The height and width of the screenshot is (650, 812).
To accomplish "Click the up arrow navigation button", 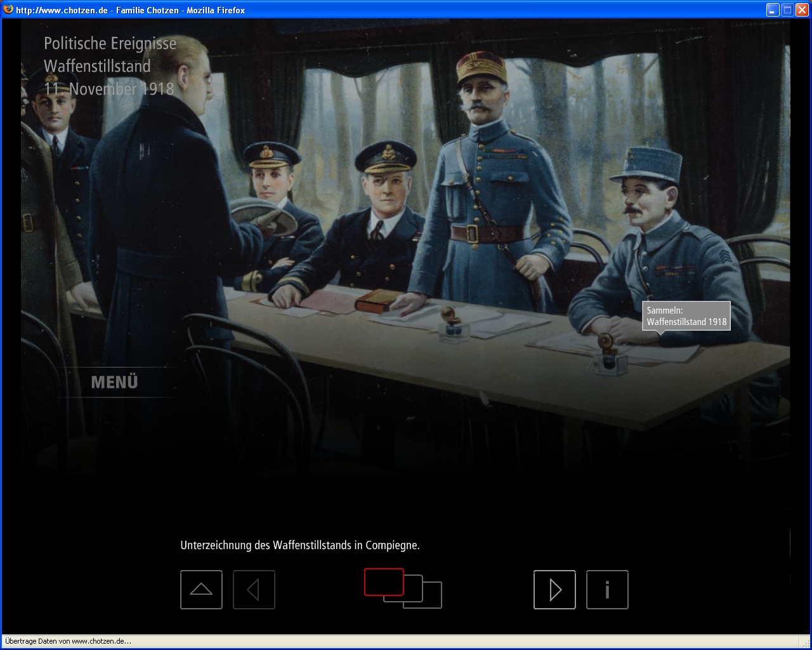I will (x=201, y=590).
